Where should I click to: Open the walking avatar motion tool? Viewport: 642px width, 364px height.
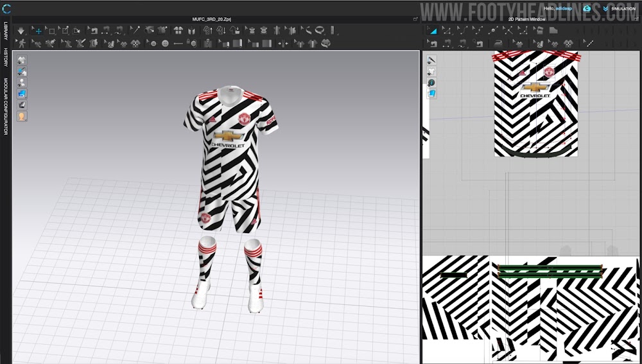click(21, 43)
